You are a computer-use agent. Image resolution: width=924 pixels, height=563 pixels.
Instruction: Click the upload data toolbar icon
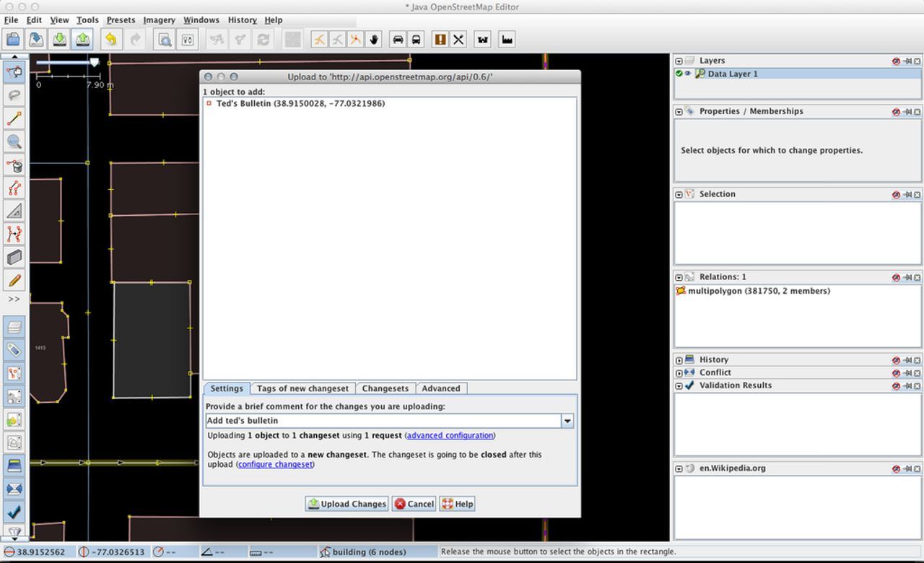(84, 40)
